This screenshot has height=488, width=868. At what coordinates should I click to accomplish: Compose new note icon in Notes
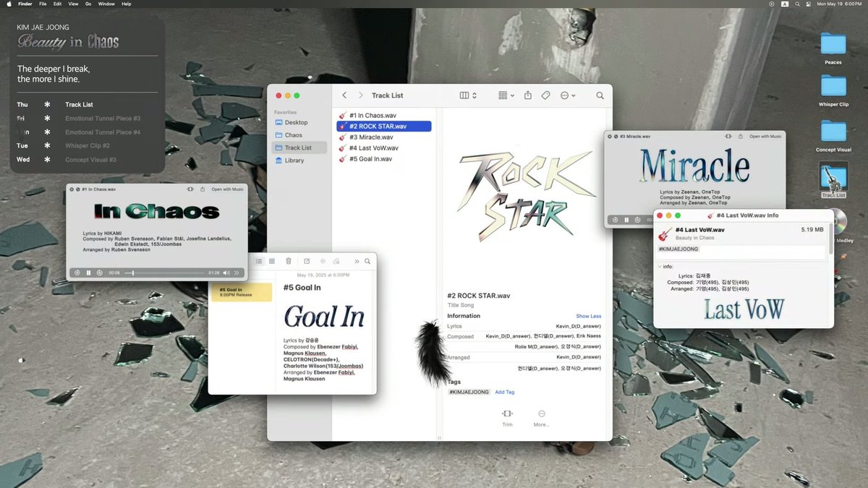coord(307,261)
